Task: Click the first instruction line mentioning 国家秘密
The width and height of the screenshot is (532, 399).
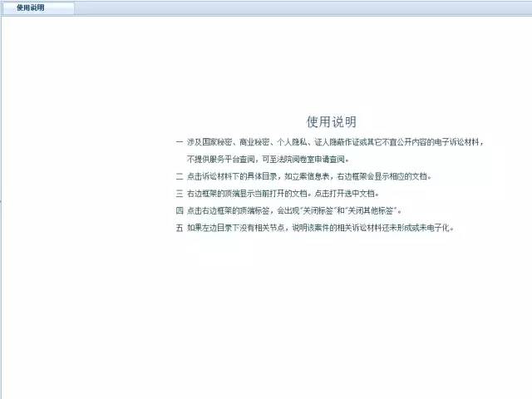Action: click(332, 142)
